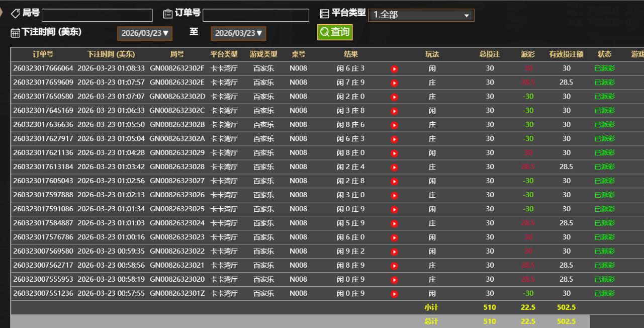Open video replay of round GN0082632302C
Screen dimensions: 644x328
coord(394,111)
